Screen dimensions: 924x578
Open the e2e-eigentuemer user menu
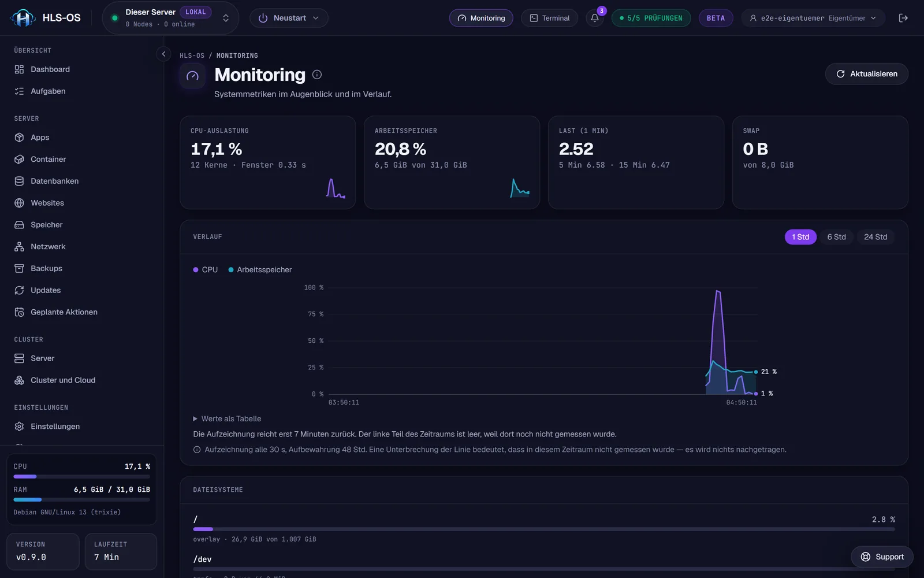813,18
